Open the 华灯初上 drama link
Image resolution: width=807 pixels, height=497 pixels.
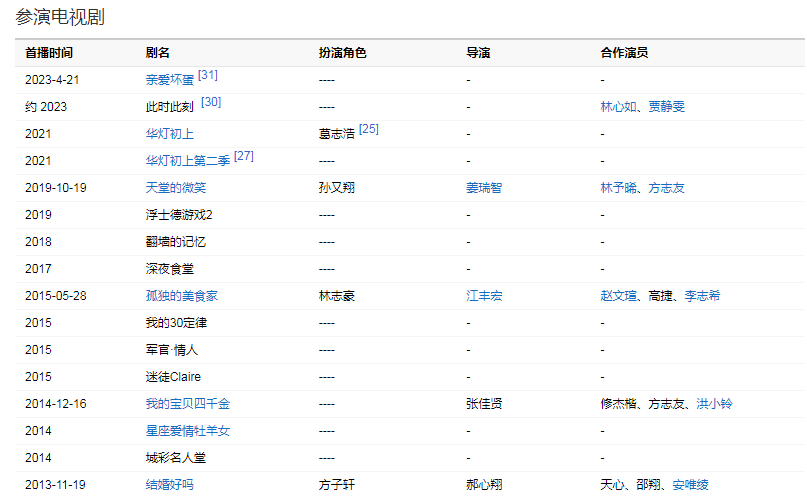point(170,134)
